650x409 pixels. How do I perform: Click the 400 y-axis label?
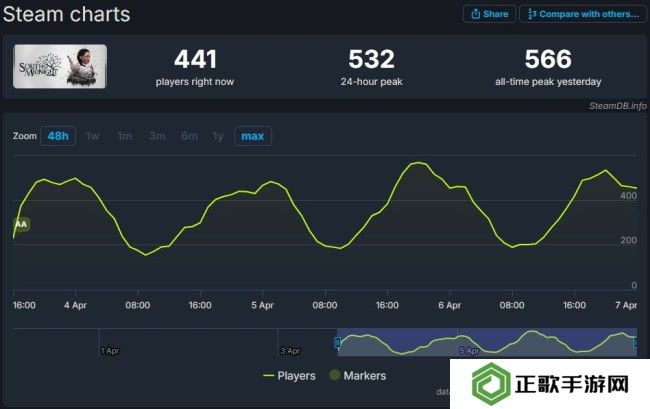(628, 196)
